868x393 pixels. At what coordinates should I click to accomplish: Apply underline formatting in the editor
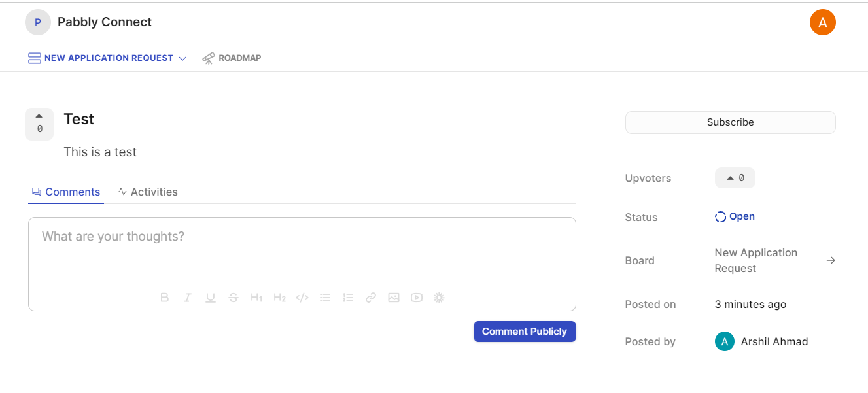click(x=211, y=298)
